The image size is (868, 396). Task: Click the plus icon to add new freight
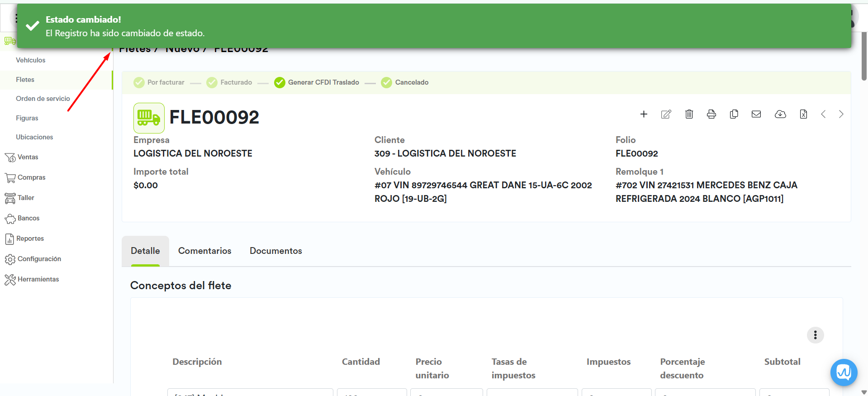coord(644,114)
